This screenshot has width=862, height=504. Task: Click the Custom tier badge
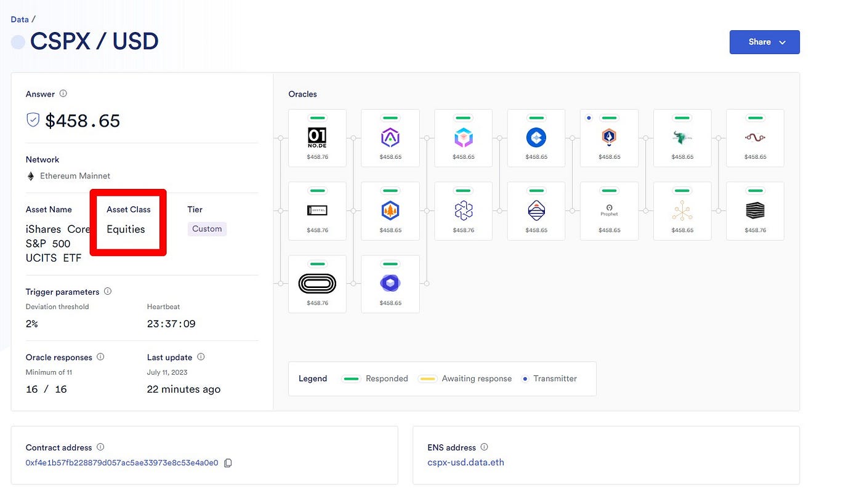[207, 229]
